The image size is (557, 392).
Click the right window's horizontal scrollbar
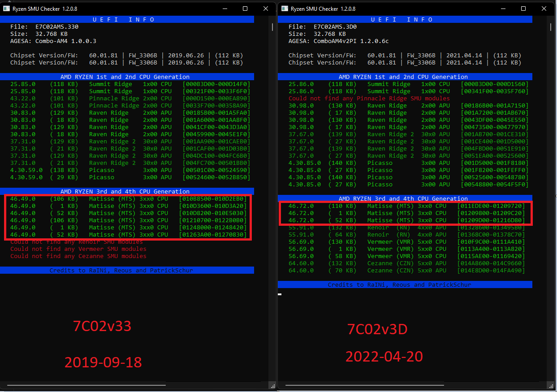[365, 385]
